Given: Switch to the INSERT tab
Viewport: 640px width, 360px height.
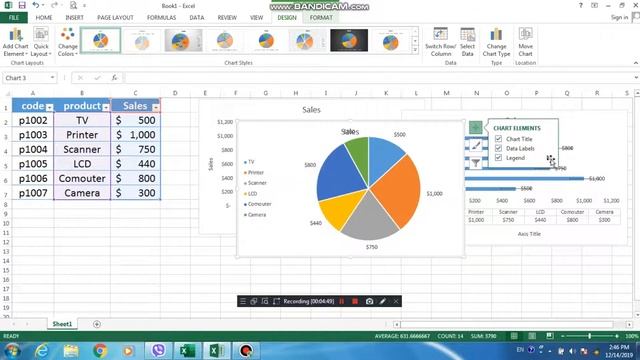Looking at the screenshot, I should (x=74, y=18).
